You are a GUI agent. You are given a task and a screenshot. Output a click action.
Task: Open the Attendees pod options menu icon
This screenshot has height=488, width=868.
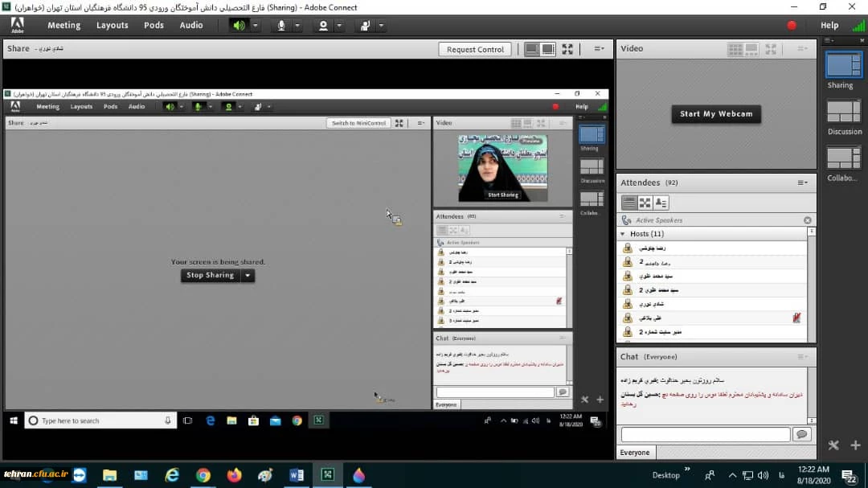pos(802,182)
